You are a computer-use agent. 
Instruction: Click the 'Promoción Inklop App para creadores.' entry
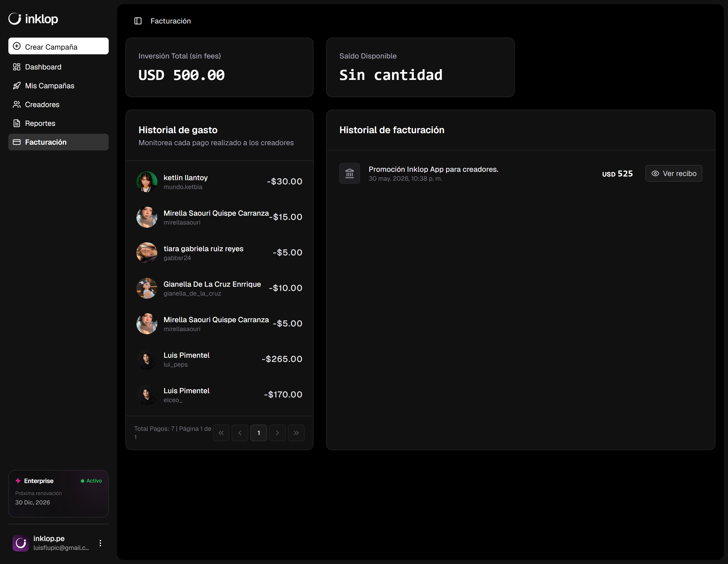[x=433, y=169]
